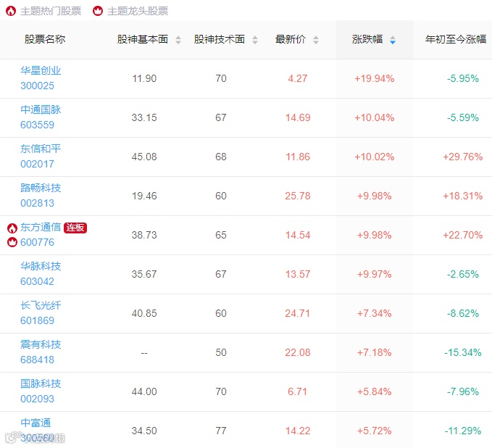Click 东方通信 latest price 14.54
The height and width of the screenshot is (448, 492).
coord(298,235)
